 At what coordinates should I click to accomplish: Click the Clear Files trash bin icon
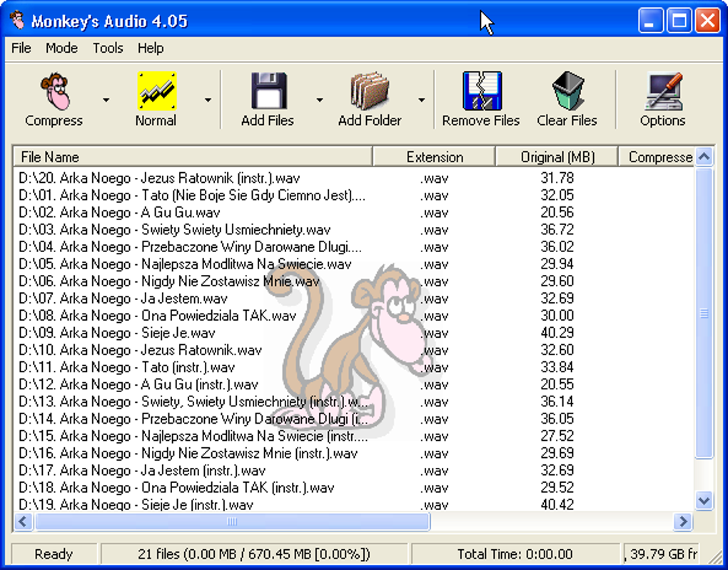pos(567,91)
